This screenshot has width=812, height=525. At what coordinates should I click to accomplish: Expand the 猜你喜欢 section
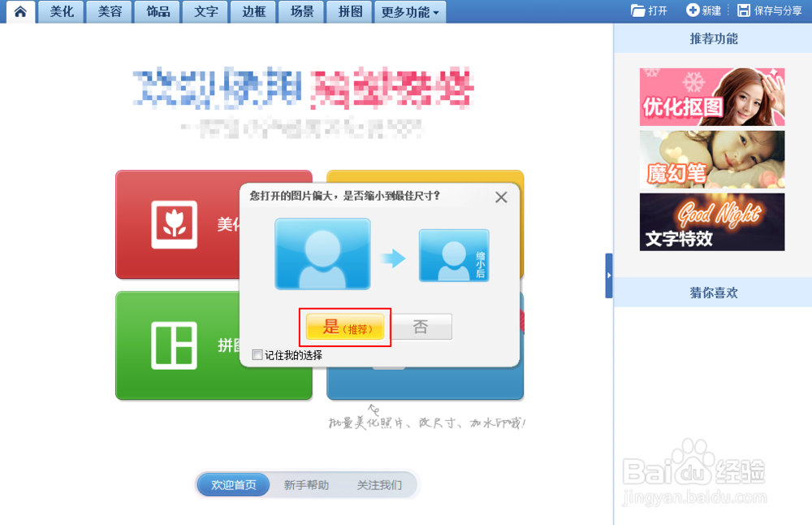click(x=711, y=293)
